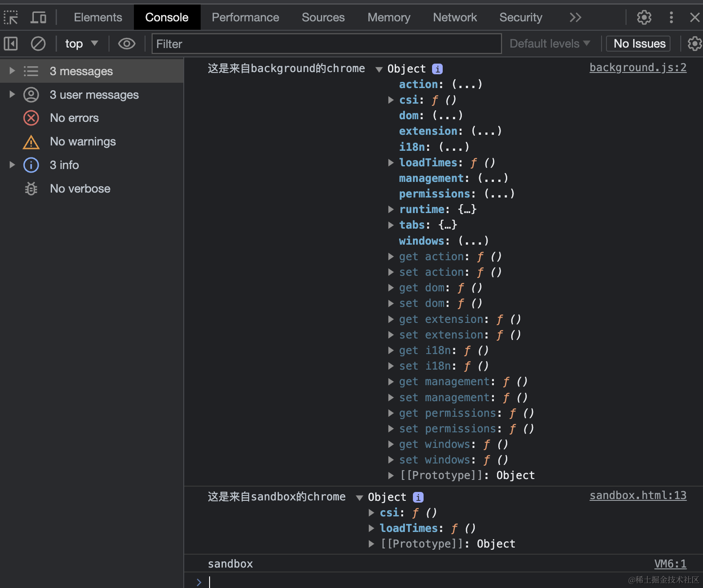703x588 pixels.
Task: Expand the 3 user messages group
Action: tap(12, 94)
